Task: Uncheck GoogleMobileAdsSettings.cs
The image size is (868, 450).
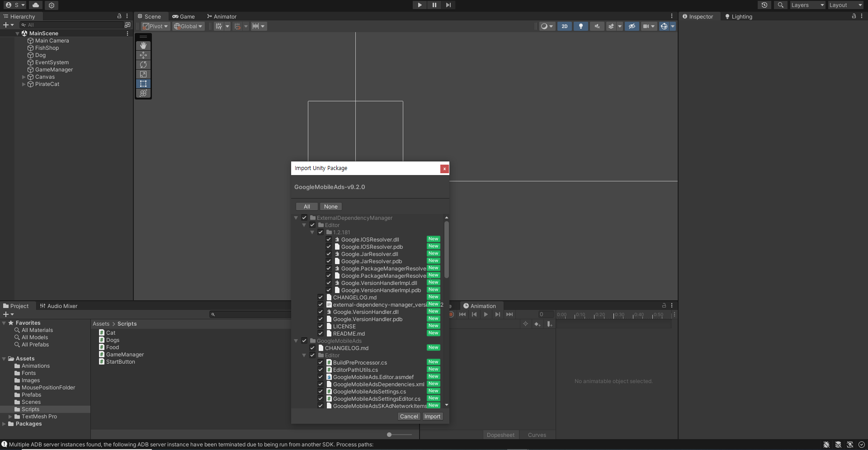Action: 321,392
